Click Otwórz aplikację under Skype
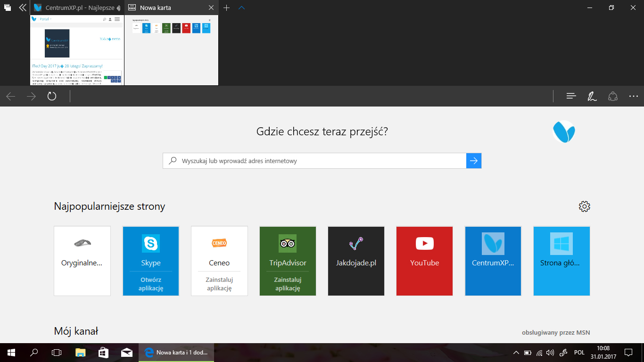This screenshot has height=362, width=644. point(151,284)
